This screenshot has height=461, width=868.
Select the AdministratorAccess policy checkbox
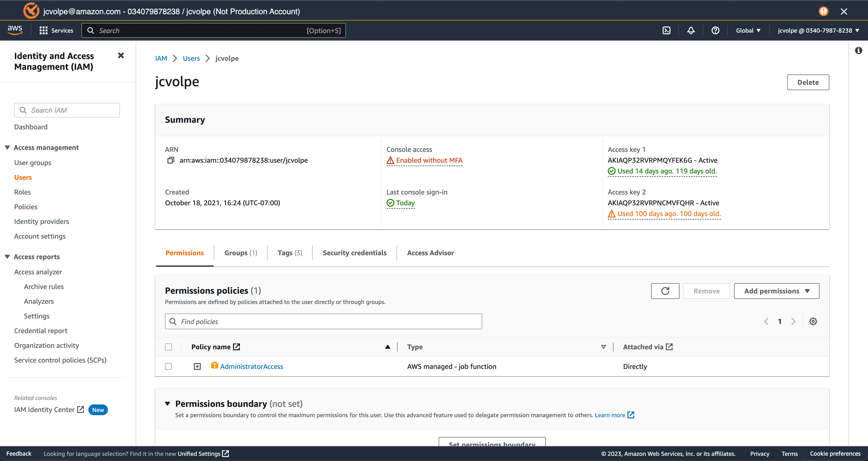[x=168, y=366]
